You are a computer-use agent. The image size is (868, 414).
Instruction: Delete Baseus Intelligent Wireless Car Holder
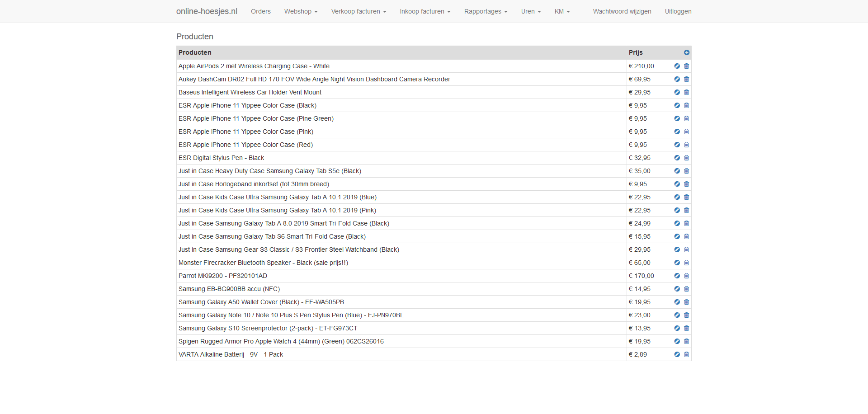[686, 92]
